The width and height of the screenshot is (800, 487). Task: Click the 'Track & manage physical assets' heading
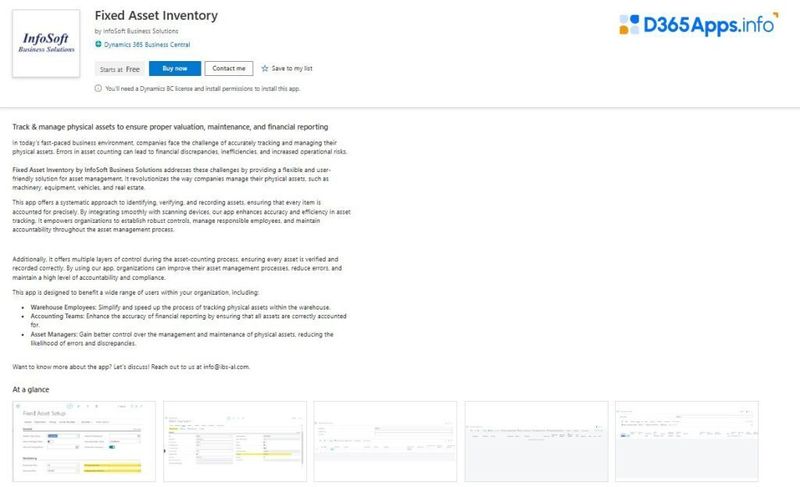pyautogui.click(x=170, y=127)
